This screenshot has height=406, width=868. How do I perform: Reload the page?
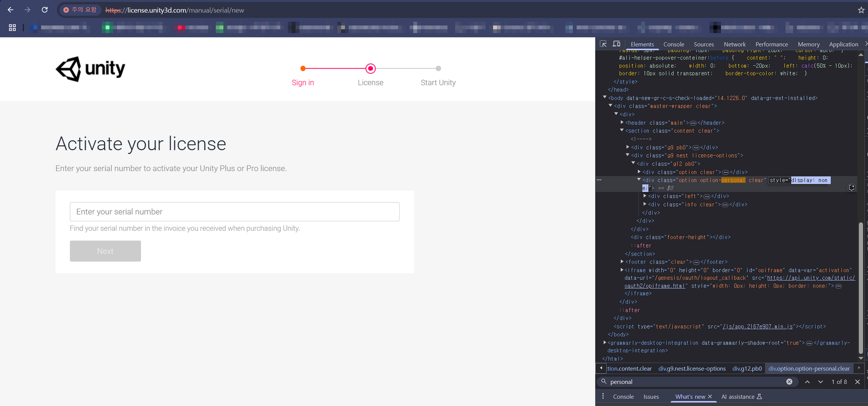pos(45,10)
